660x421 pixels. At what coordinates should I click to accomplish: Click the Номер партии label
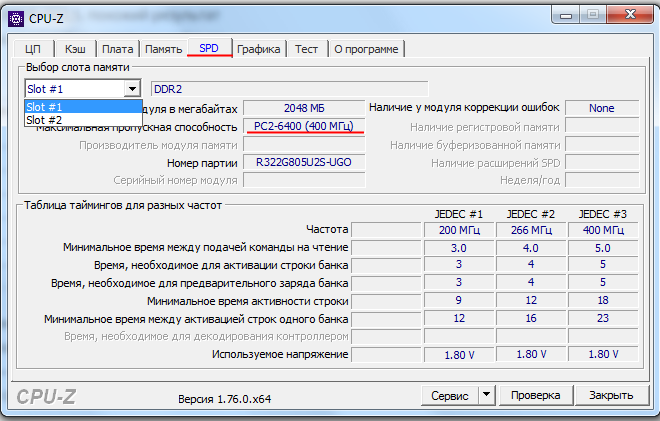pyautogui.click(x=202, y=163)
